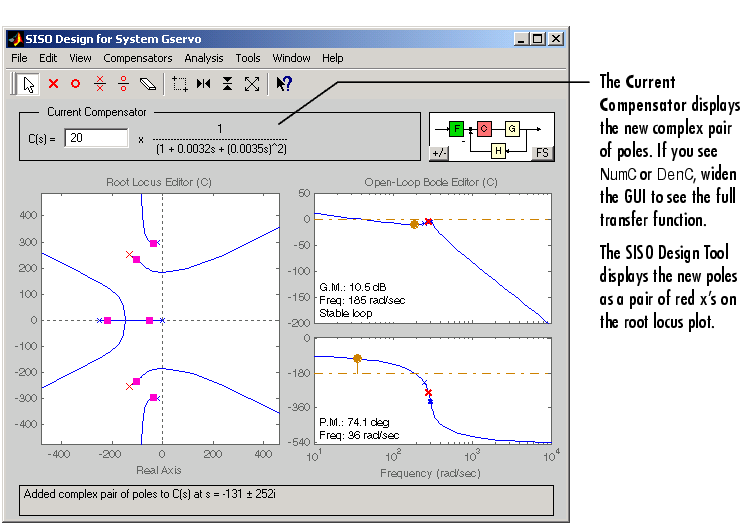This screenshot has width=750, height=526.
Task: Click the 'Open-Loop Bode Editor (C)' title
Action: (x=431, y=182)
